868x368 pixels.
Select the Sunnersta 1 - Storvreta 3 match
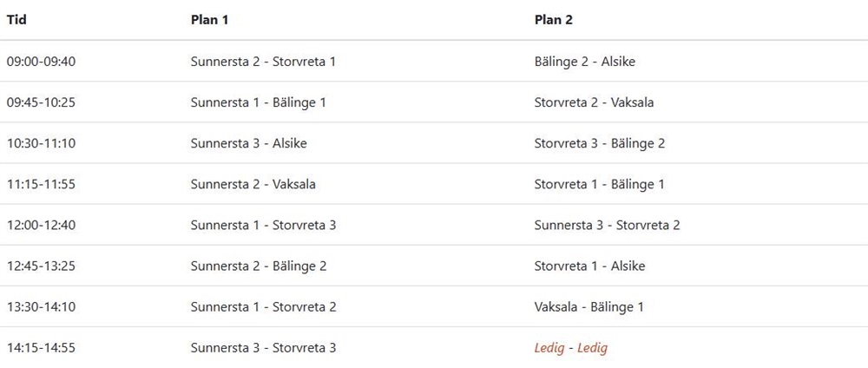(x=264, y=226)
